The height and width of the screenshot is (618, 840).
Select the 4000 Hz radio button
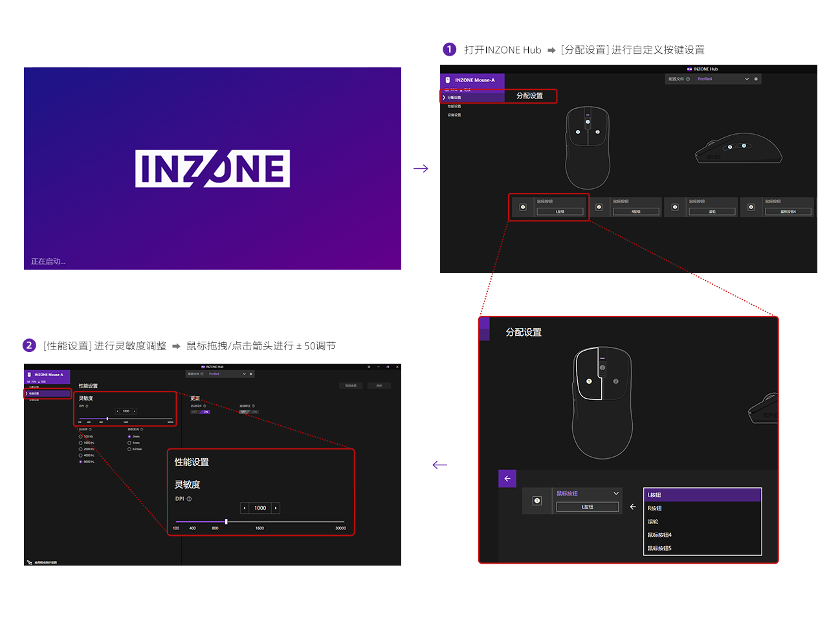click(80, 455)
